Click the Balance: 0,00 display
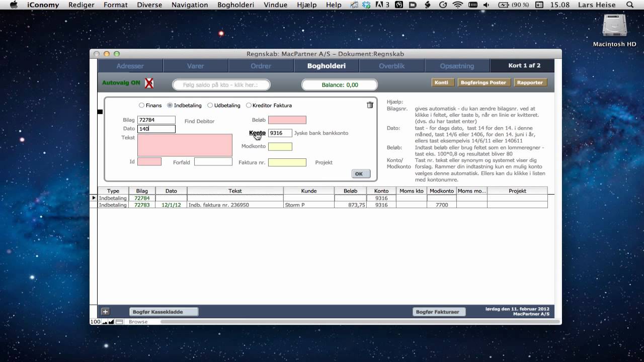This screenshot has width=644, height=362. 340,85
